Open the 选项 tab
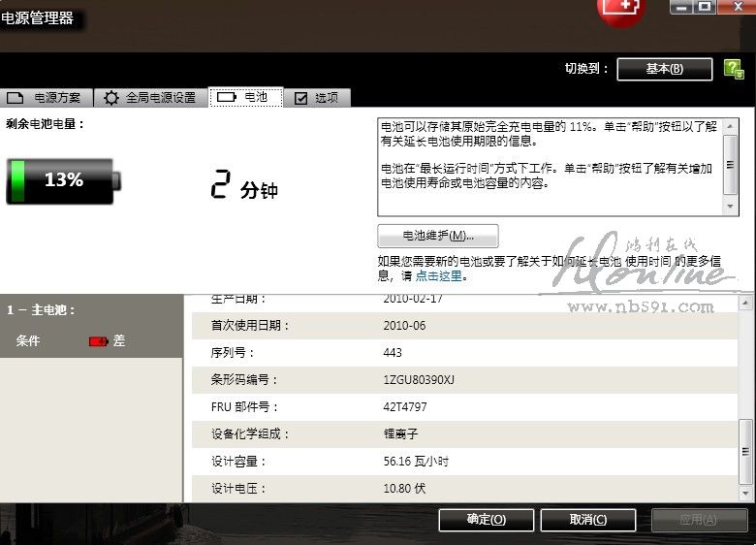The image size is (756, 545). click(316, 98)
